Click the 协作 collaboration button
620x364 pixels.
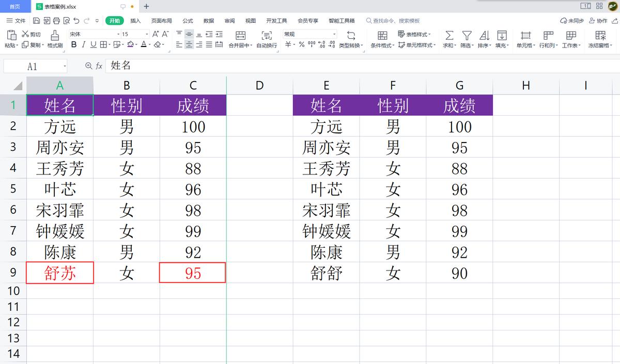point(600,21)
